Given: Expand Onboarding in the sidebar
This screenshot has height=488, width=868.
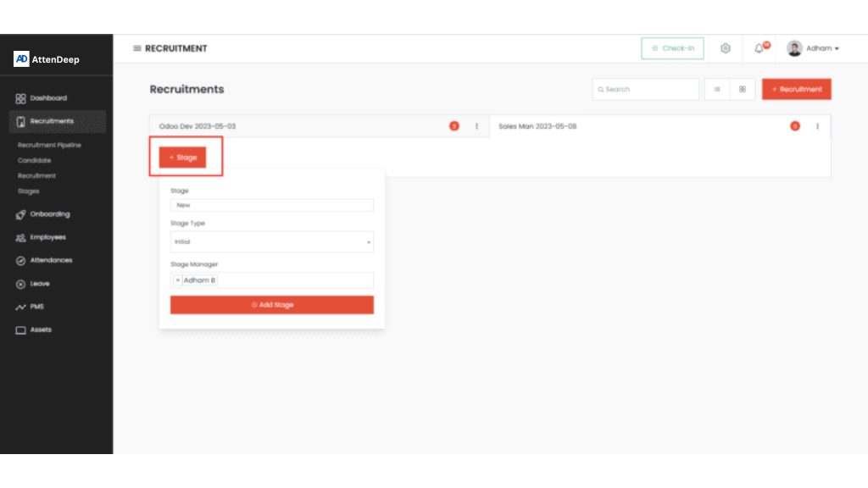Looking at the screenshot, I should coord(49,214).
